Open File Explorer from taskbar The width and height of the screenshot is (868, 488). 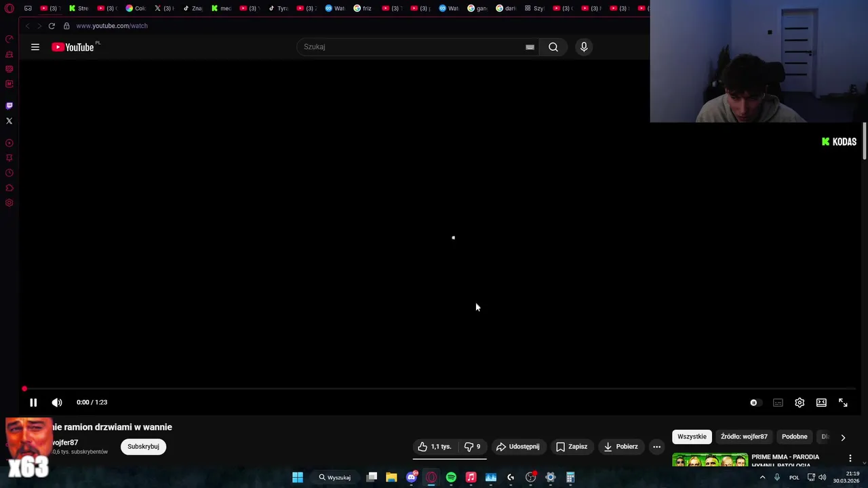click(391, 477)
